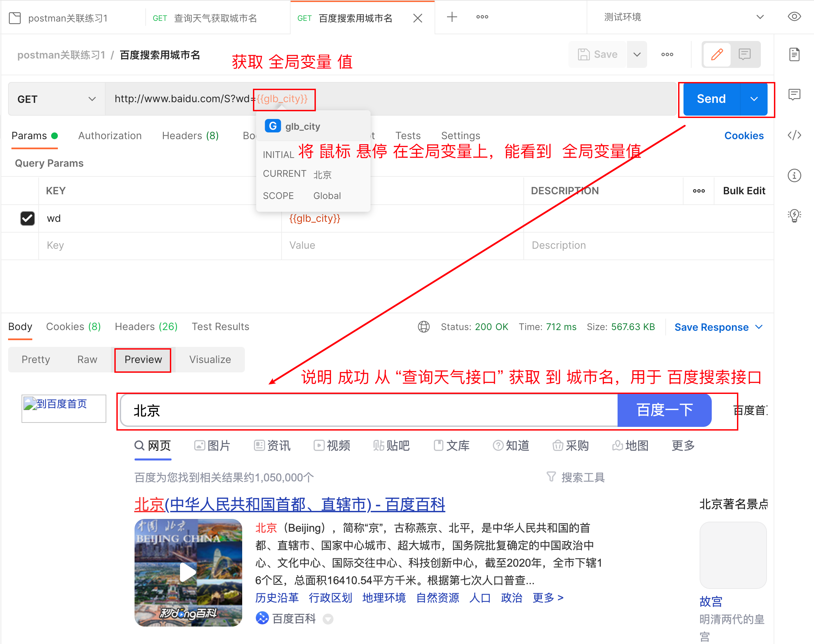814x644 pixels.
Task: Open the Tests tab
Action: click(408, 136)
